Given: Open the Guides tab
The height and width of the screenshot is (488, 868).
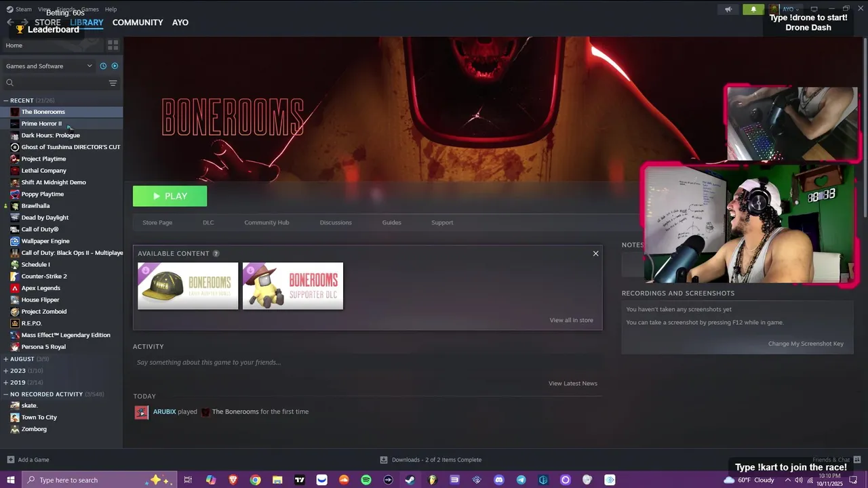Looking at the screenshot, I should click(391, 222).
